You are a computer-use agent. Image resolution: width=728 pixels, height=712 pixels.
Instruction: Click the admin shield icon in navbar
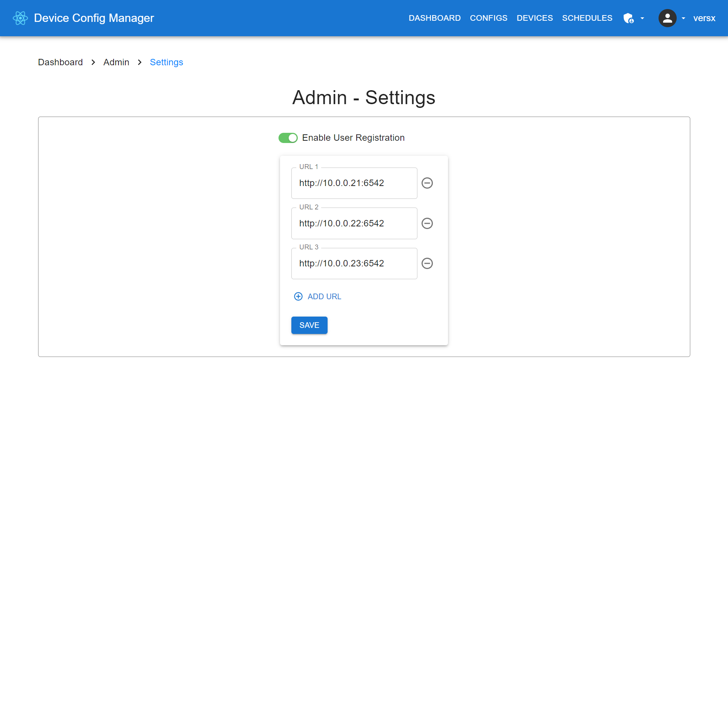(628, 18)
